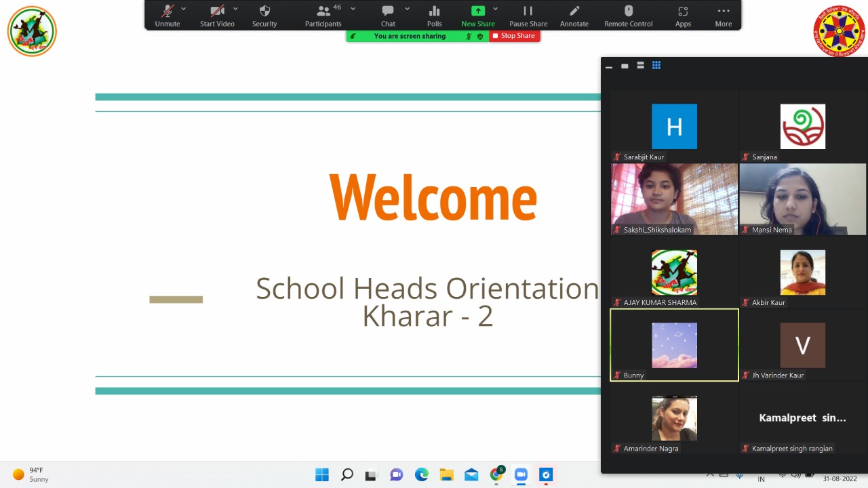
Task: Open the Chat panel
Action: (388, 15)
